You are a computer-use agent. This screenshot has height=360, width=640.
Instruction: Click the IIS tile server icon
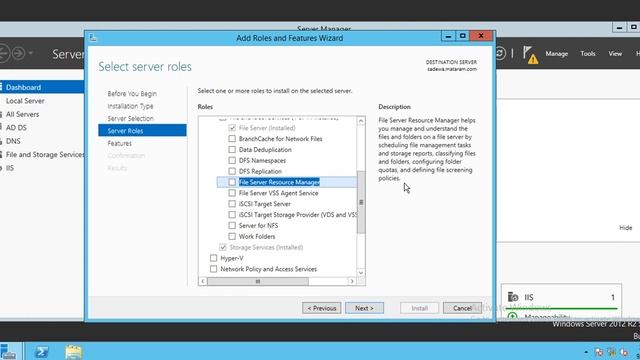click(513, 297)
